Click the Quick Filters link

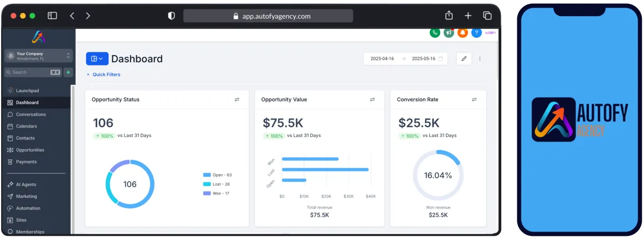point(104,75)
